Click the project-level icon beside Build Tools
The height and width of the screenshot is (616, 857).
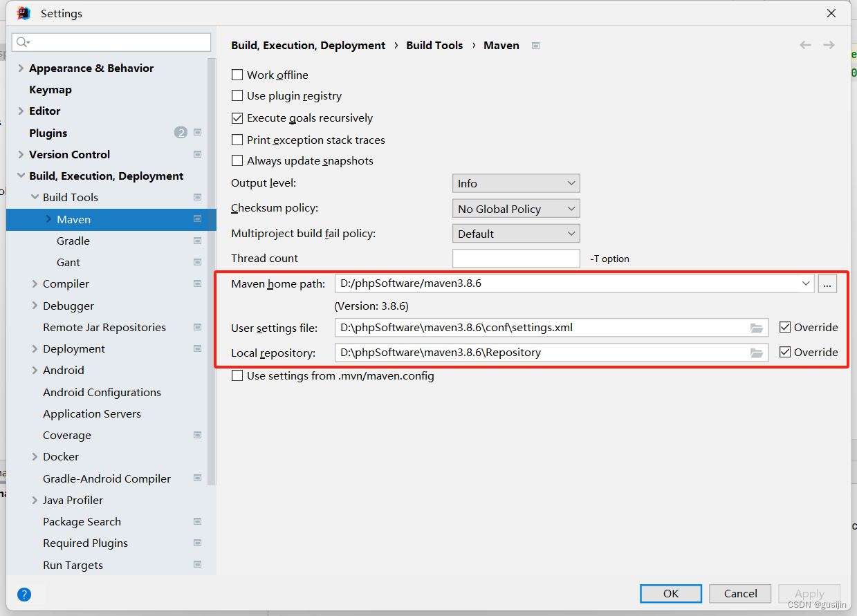pyautogui.click(x=197, y=197)
